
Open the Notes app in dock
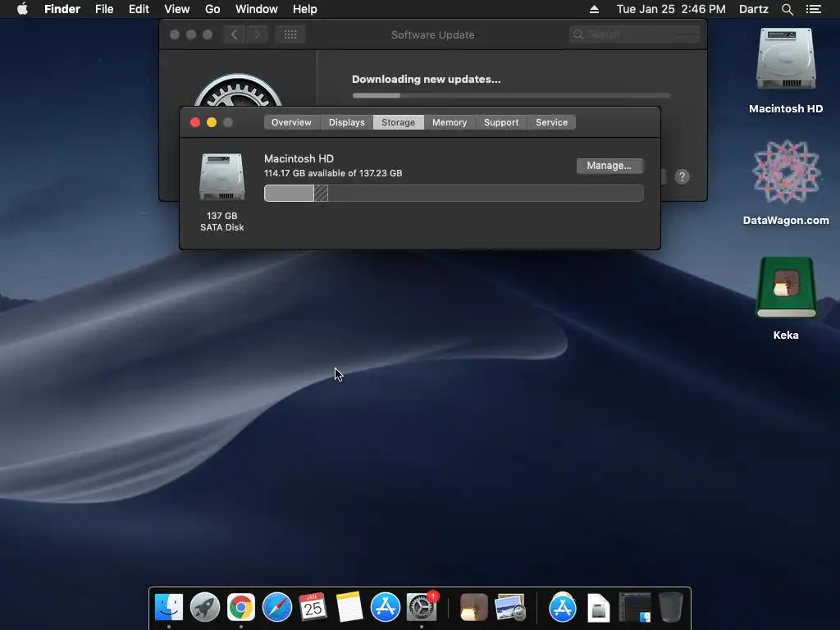click(349, 608)
